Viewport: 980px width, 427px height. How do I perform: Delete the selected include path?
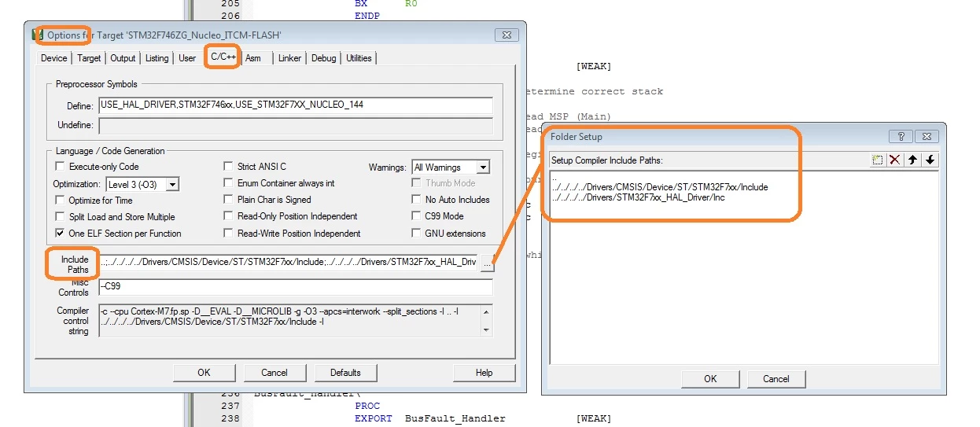pyautogui.click(x=895, y=160)
